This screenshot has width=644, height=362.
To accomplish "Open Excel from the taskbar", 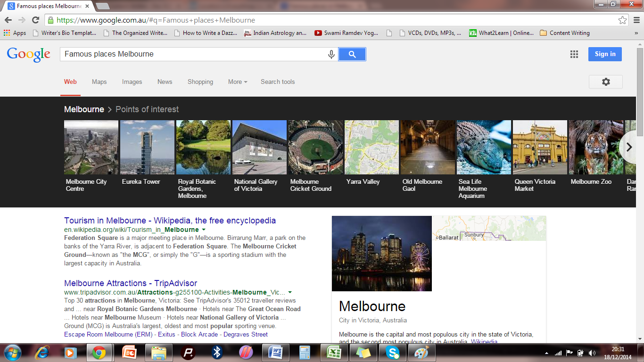I will coord(333,353).
